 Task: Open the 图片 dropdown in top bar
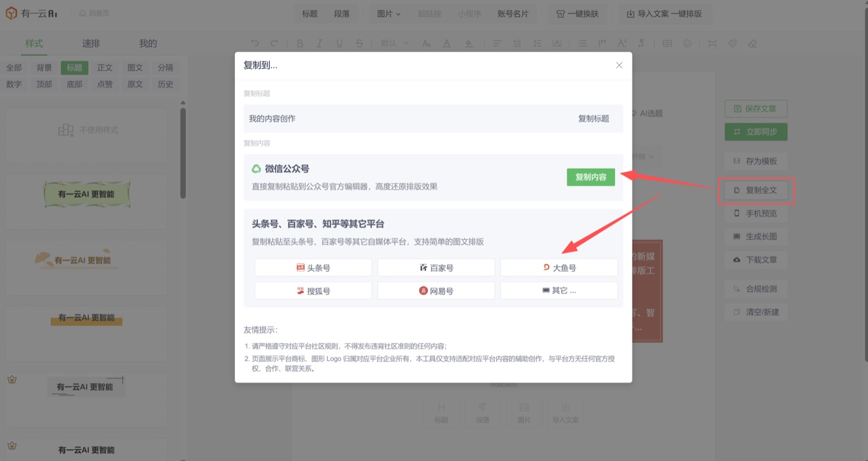(389, 14)
